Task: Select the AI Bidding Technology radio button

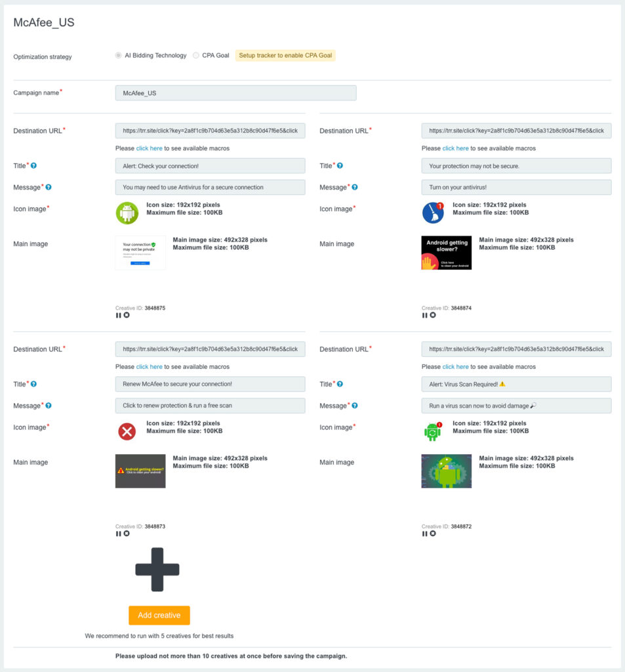Action: (119, 56)
